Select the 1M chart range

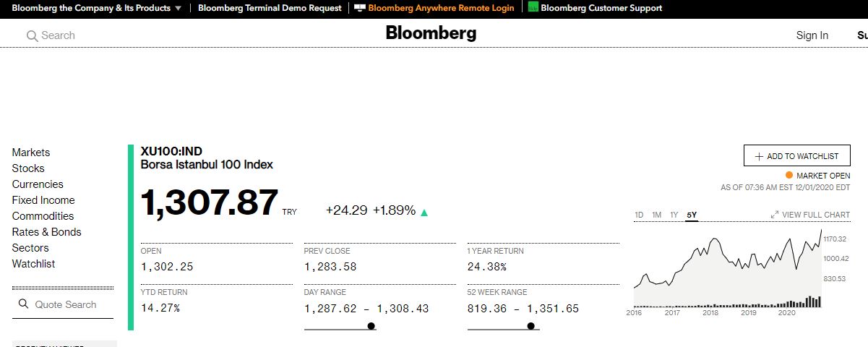(x=656, y=215)
